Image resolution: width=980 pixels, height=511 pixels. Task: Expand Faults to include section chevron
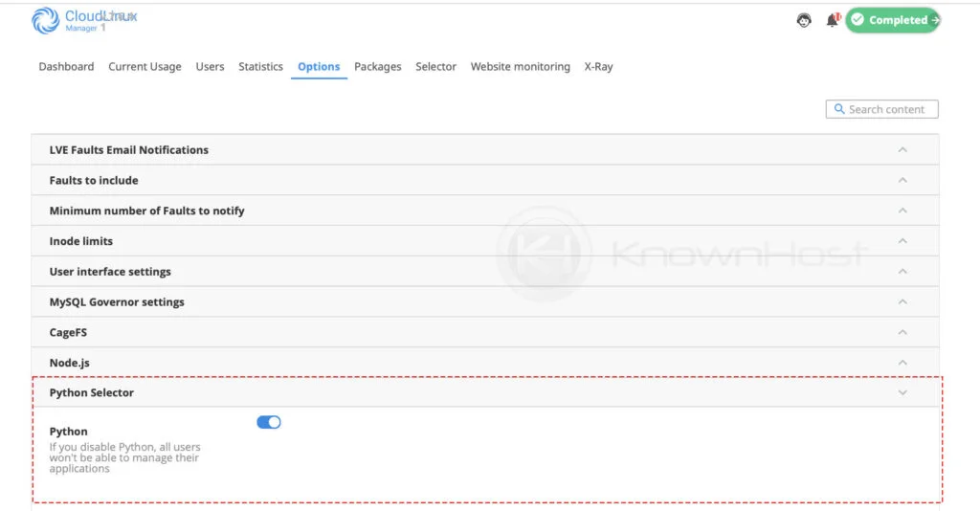pyautogui.click(x=902, y=180)
